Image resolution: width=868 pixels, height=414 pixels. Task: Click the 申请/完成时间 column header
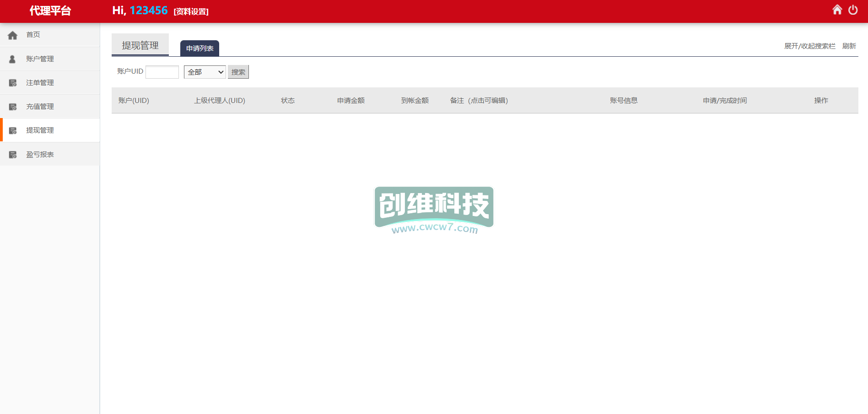[725, 100]
